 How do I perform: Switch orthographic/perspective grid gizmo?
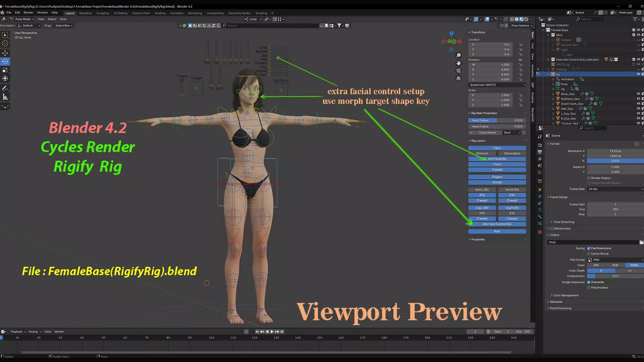[x=459, y=78]
